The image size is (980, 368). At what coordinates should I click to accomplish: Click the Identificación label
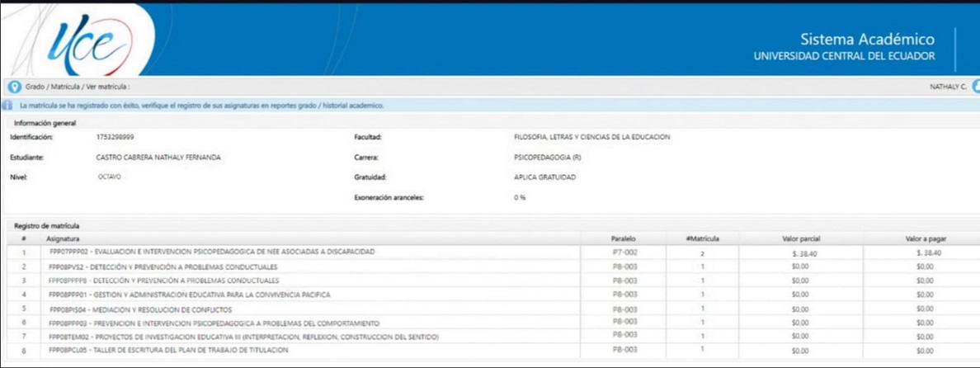32,137
